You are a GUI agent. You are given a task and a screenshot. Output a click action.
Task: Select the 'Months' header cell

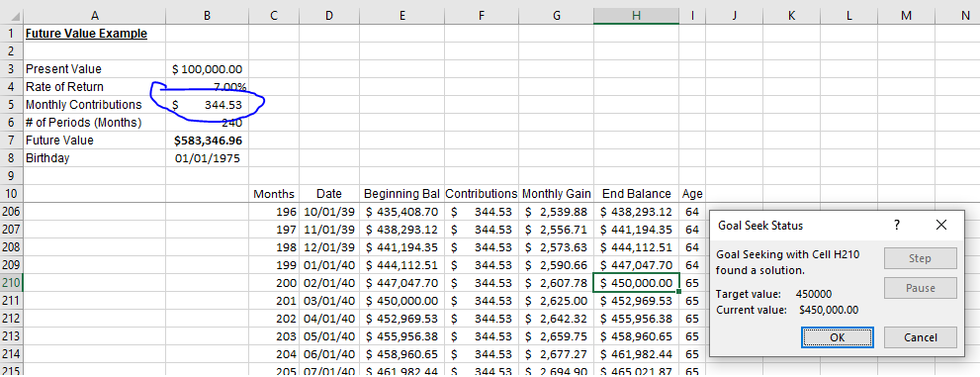click(274, 194)
